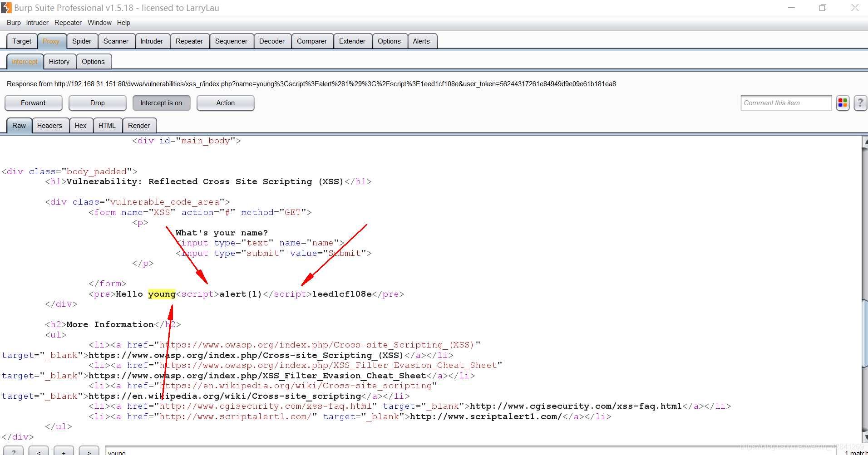Click the highlighted word 'young' in response
Viewport: 868px width, 455px height.
coord(162,294)
